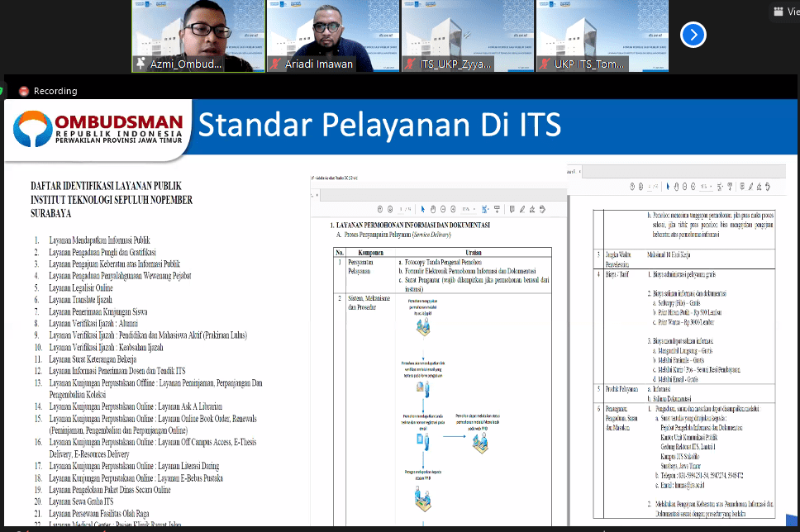The image size is (800, 532).
Task: Choose the selection arrow tool in left PDF
Action: (x=422, y=209)
